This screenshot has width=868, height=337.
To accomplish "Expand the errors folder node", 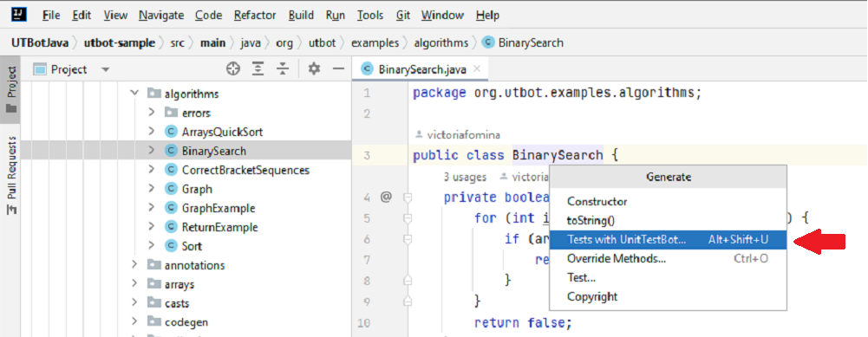I will (x=151, y=113).
